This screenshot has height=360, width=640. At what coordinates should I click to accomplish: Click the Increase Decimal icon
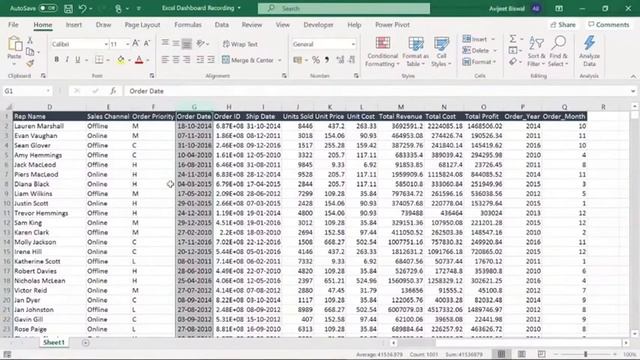tap(340, 60)
